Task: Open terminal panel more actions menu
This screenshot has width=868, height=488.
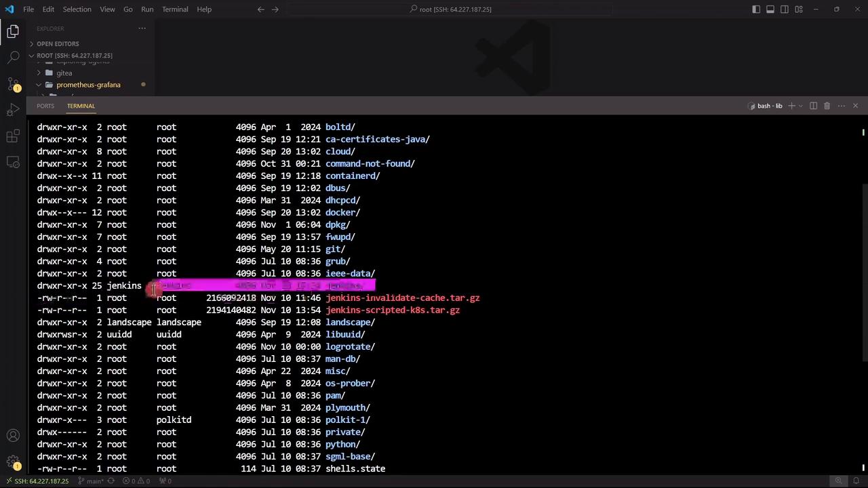Action: [x=842, y=106]
